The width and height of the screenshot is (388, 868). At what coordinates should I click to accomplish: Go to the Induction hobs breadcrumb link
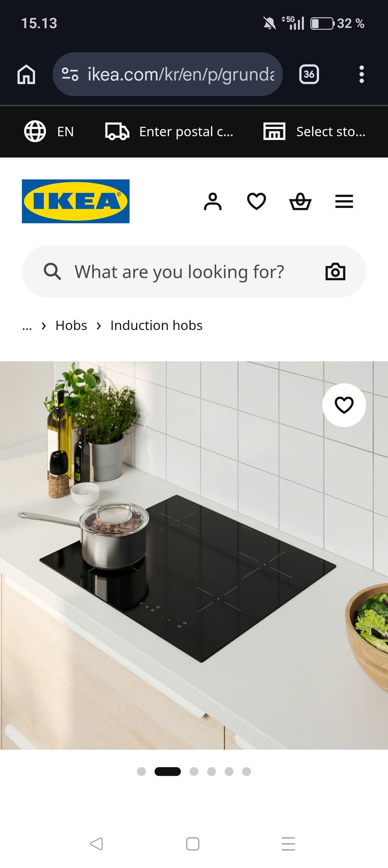tap(156, 326)
